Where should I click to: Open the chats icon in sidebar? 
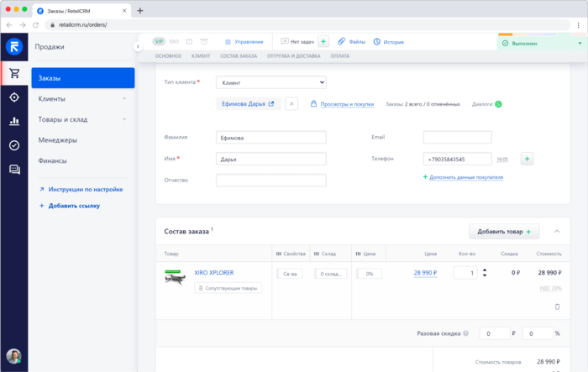tap(14, 170)
